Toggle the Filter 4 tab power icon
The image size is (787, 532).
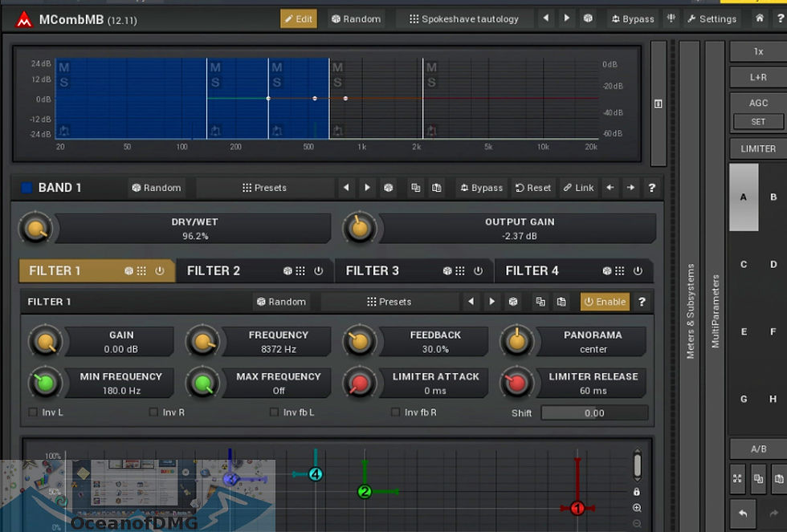[638, 270]
